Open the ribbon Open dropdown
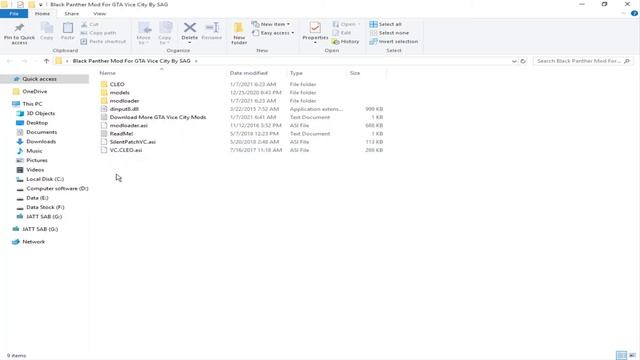640x360 pixels. pyautogui.click(x=347, y=24)
